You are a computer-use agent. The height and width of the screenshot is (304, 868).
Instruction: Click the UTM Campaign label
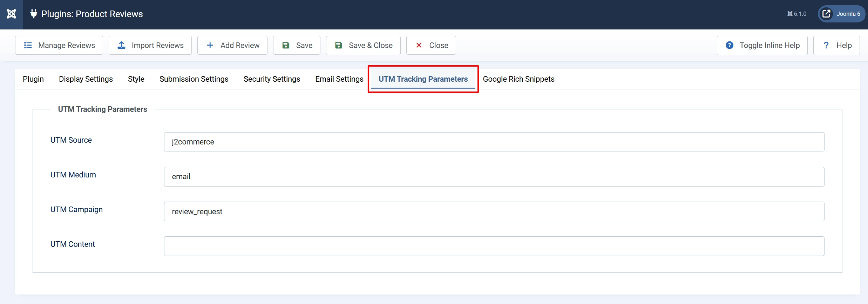tap(76, 210)
